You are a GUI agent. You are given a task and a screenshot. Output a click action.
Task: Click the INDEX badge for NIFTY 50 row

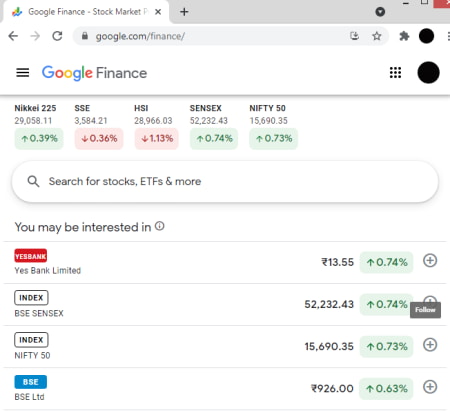[31, 340]
